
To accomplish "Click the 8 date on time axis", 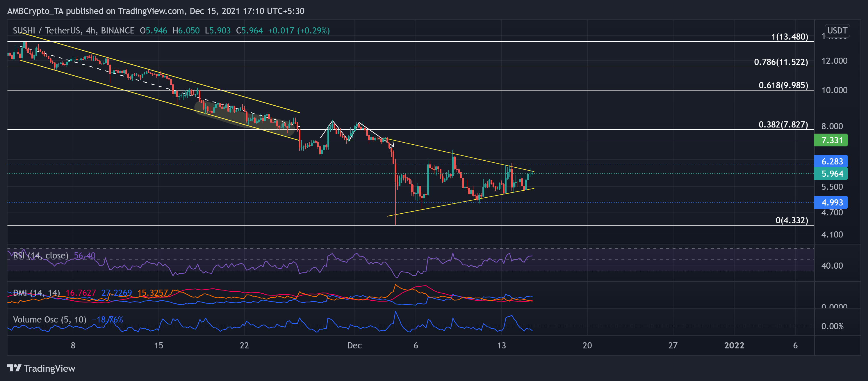I will (73, 345).
